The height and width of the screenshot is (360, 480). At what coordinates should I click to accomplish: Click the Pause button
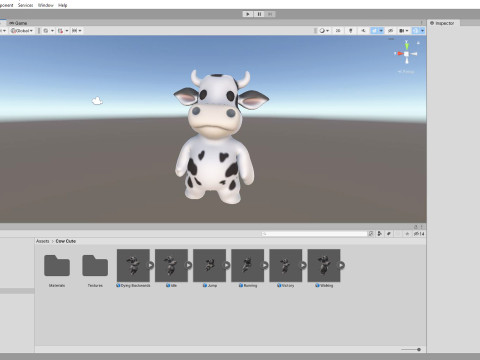259,14
